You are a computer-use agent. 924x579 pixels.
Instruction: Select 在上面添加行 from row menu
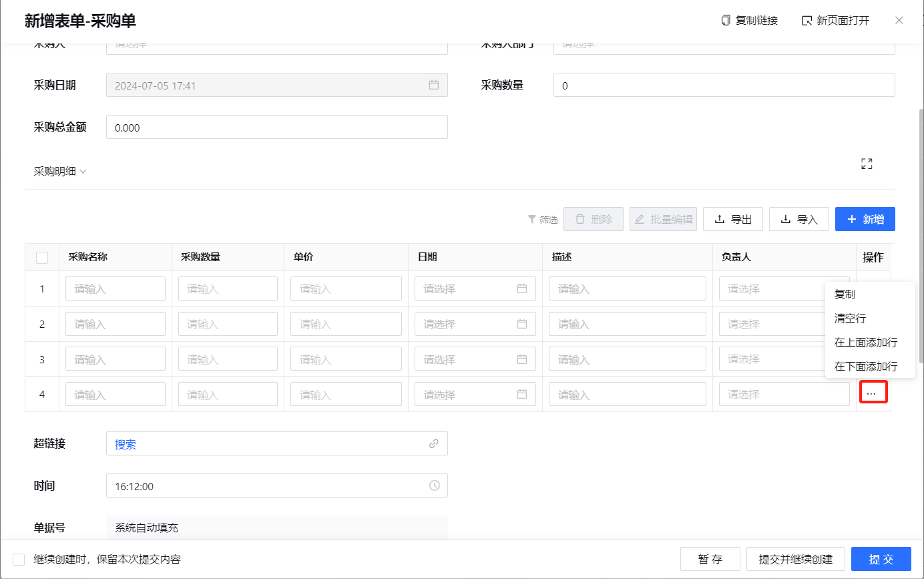tap(870, 343)
